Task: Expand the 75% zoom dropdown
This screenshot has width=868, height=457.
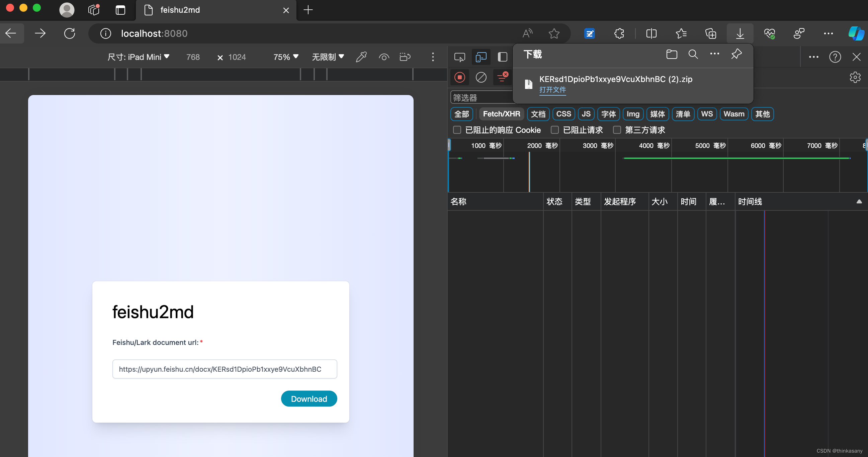Action: tap(285, 57)
